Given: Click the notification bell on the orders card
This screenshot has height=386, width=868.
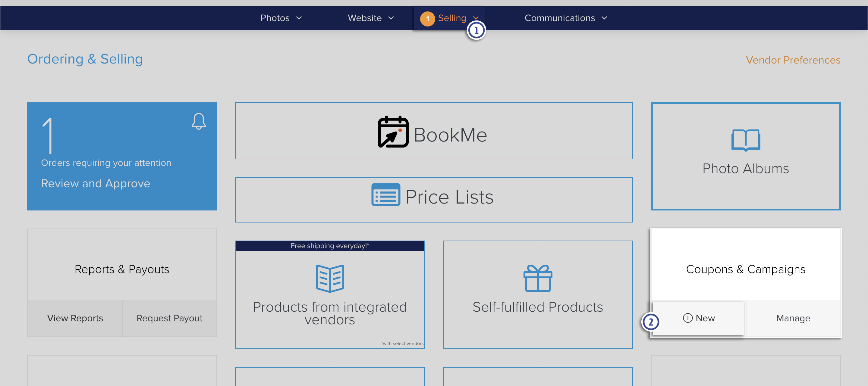Looking at the screenshot, I should pyautogui.click(x=199, y=121).
